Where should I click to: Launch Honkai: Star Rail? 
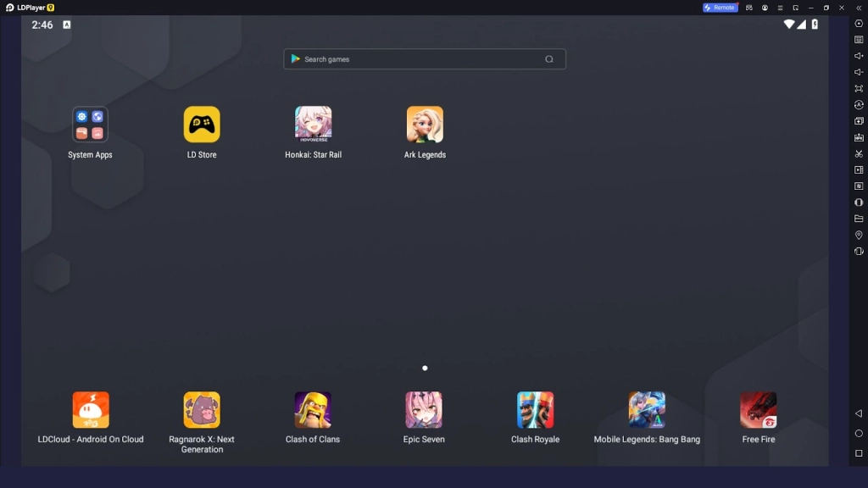pyautogui.click(x=313, y=125)
